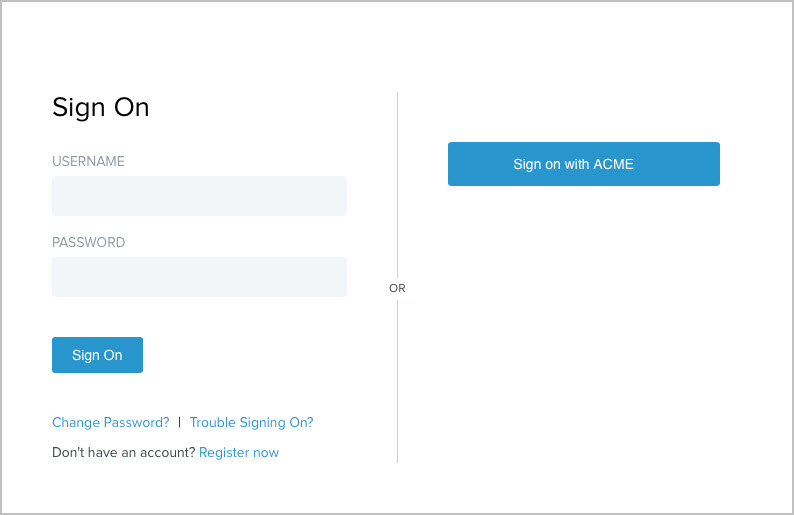Click the OR divider text
Screen dimensions: 794x515
pos(397,288)
